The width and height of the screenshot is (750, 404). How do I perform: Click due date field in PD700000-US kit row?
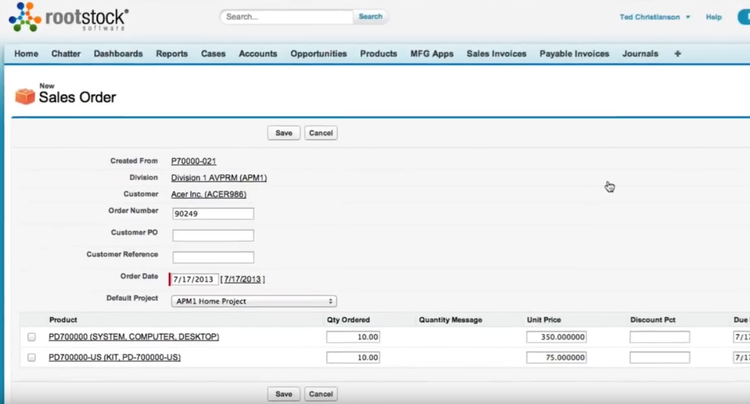coord(741,358)
